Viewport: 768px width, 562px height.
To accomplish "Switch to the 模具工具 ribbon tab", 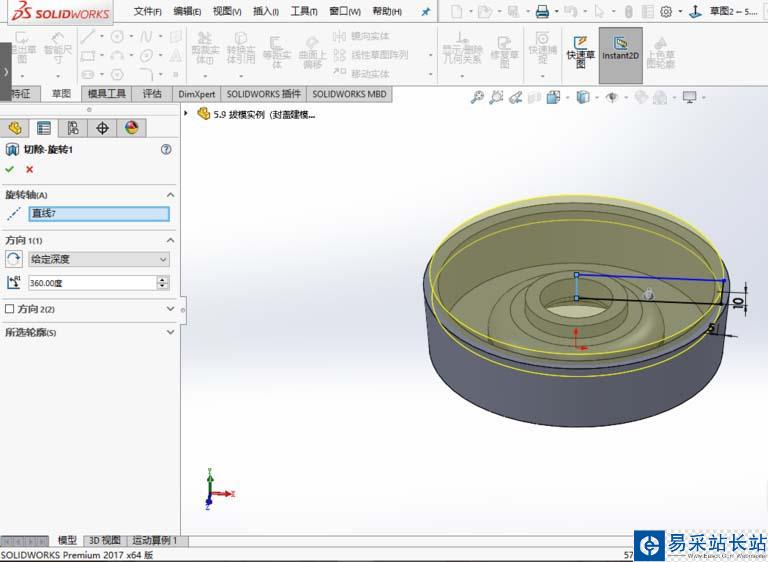I will tap(107, 94).
